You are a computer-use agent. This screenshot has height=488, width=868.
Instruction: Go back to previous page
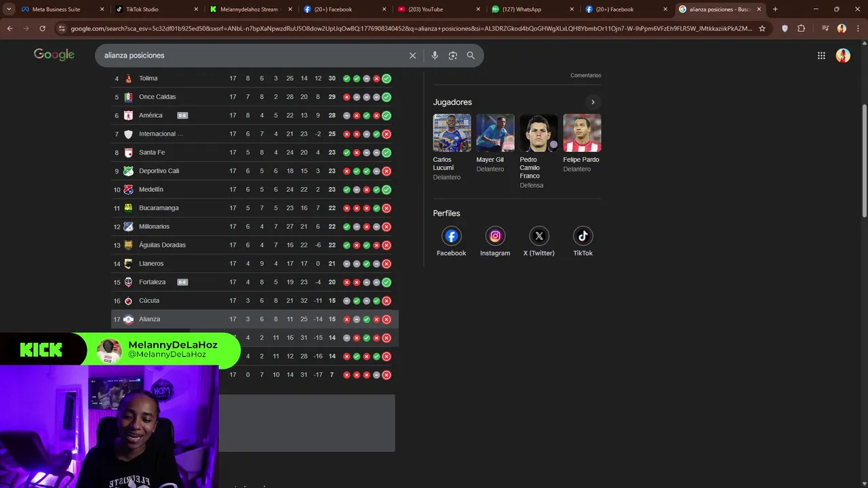(x=9, y=28)
